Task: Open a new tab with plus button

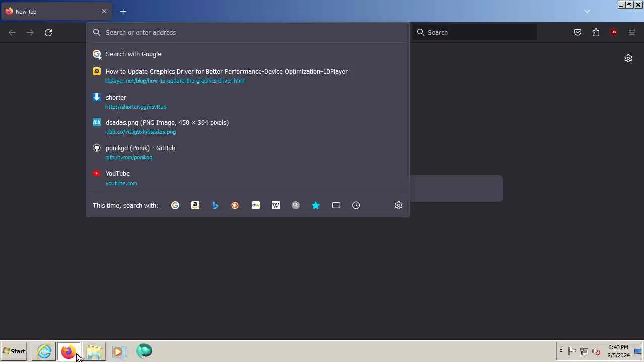Action: (x=123, y=11)
